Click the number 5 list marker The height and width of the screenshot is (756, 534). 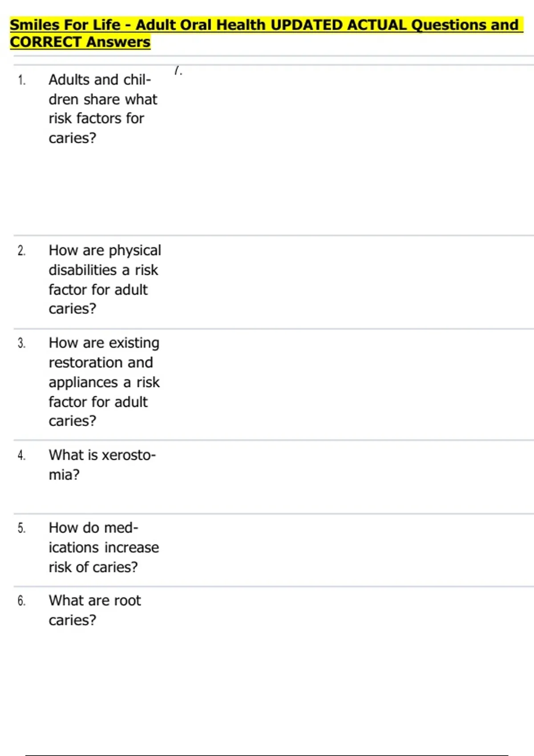[x=22, y=528]
